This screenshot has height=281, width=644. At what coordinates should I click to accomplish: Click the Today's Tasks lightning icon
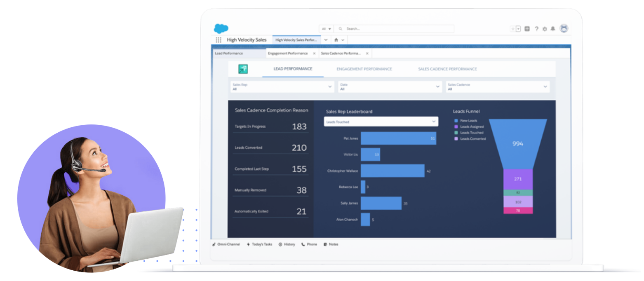tap(248, 244)
